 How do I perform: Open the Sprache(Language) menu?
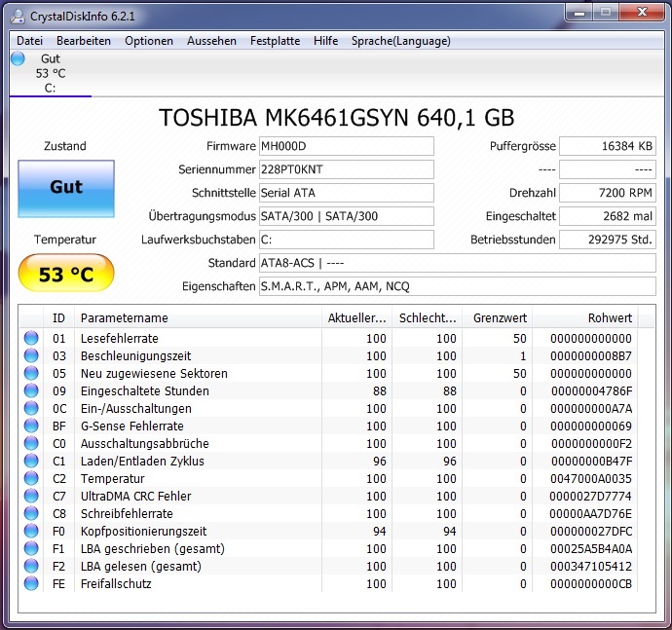tap(401, 41)
